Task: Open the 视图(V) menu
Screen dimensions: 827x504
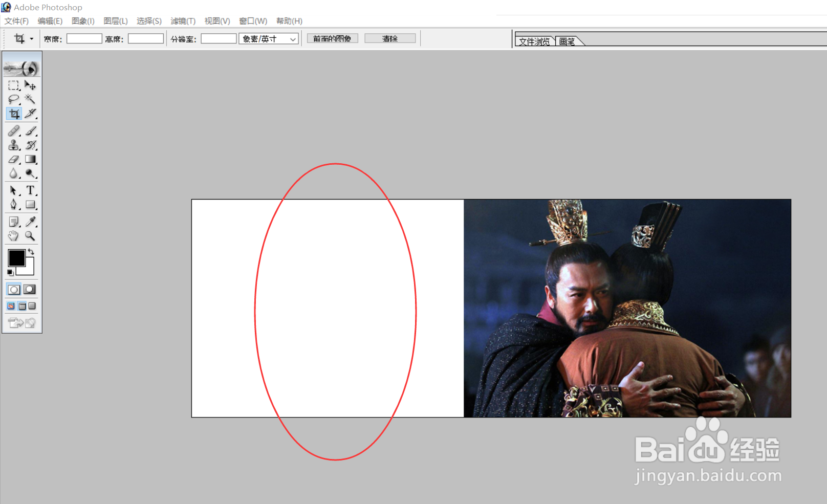Action: [x=217, y=21]
